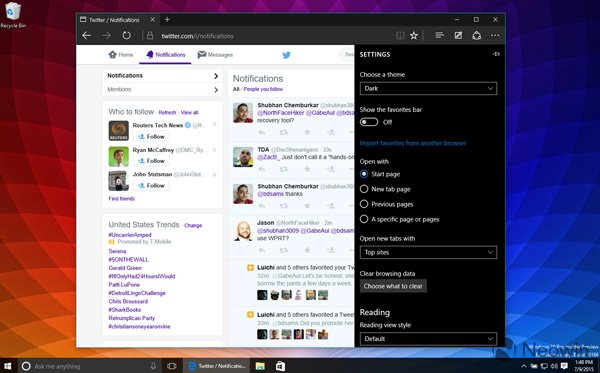Dismiss Reuters Tech News follow suggestion
The width and height of the screenshot is (600, 373).
[x=214, y=124]
